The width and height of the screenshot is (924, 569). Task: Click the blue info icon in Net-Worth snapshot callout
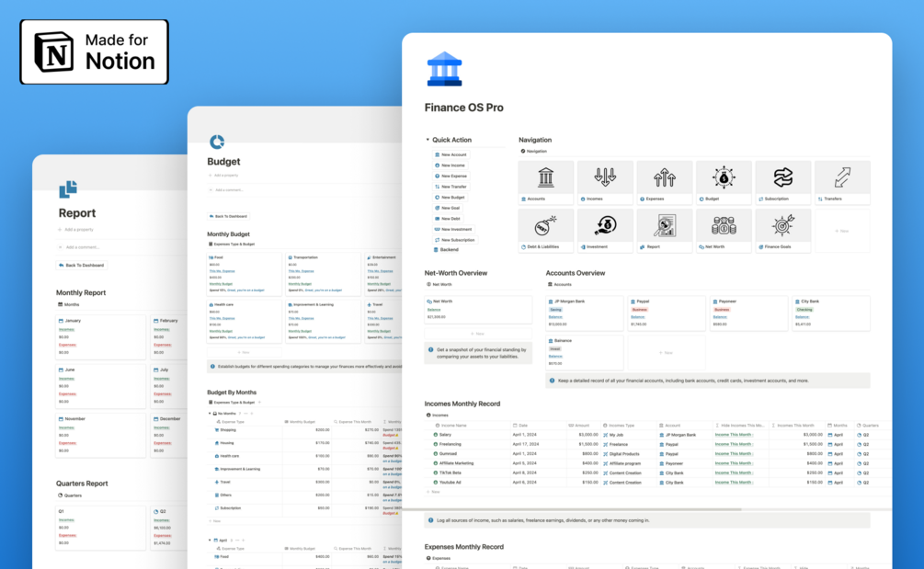(431, 350)
